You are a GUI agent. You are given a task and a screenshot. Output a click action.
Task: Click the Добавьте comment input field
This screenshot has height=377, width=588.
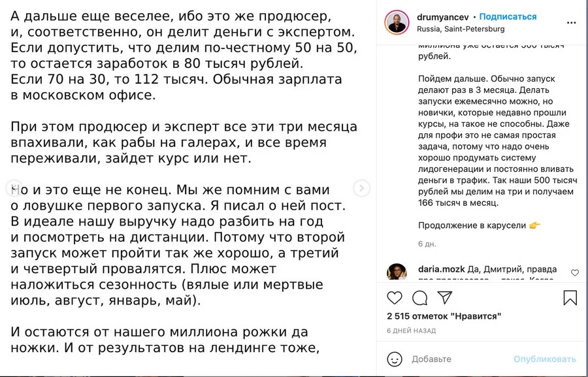[x=431, y=359]
